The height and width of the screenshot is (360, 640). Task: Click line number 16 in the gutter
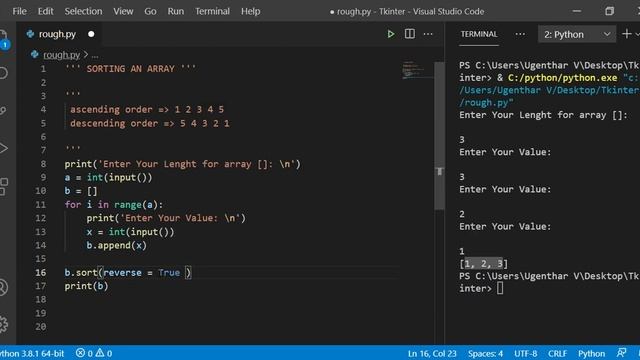click(40, 272)
